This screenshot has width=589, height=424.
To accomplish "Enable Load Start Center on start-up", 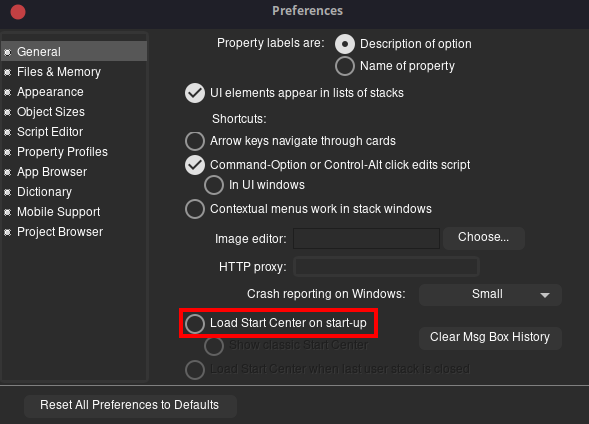I will click(195, 323).
